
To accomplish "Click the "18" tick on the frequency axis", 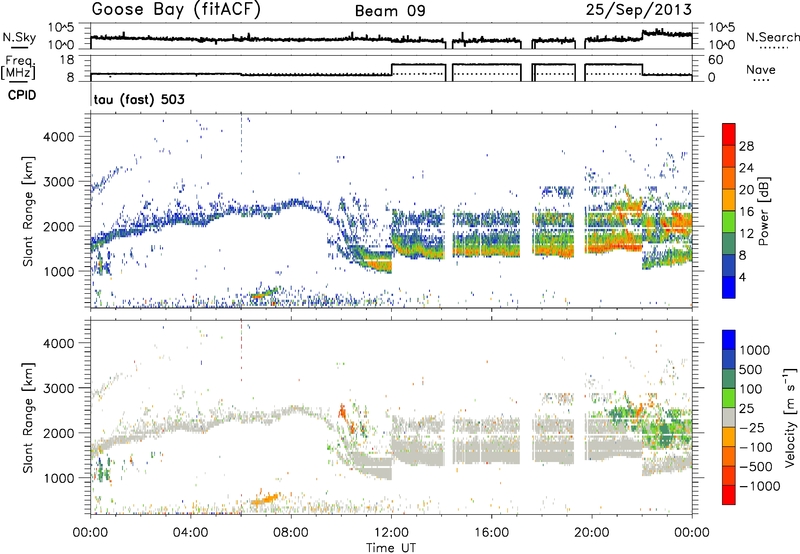I will point(67,60).
